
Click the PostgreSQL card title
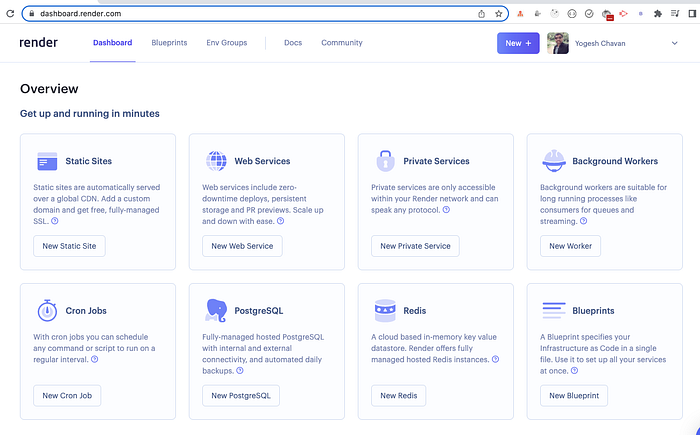tap(259, 311)
